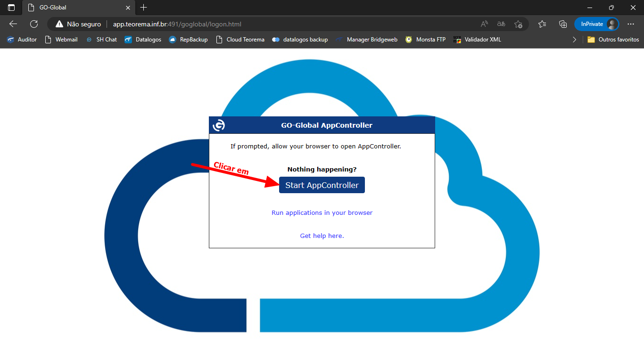Open the Cloud Teorema bookmark

(x=240, y=40)
